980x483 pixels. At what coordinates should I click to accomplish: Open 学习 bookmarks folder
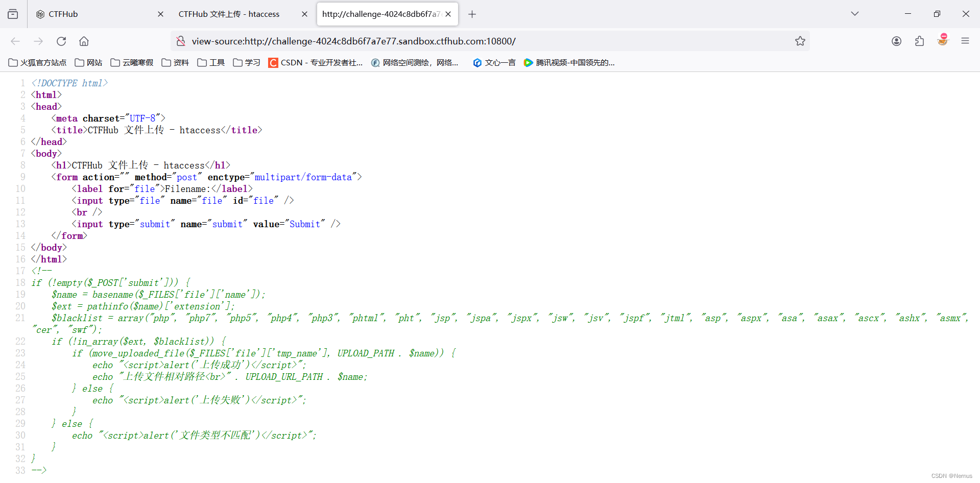click(x=247, y=62)
